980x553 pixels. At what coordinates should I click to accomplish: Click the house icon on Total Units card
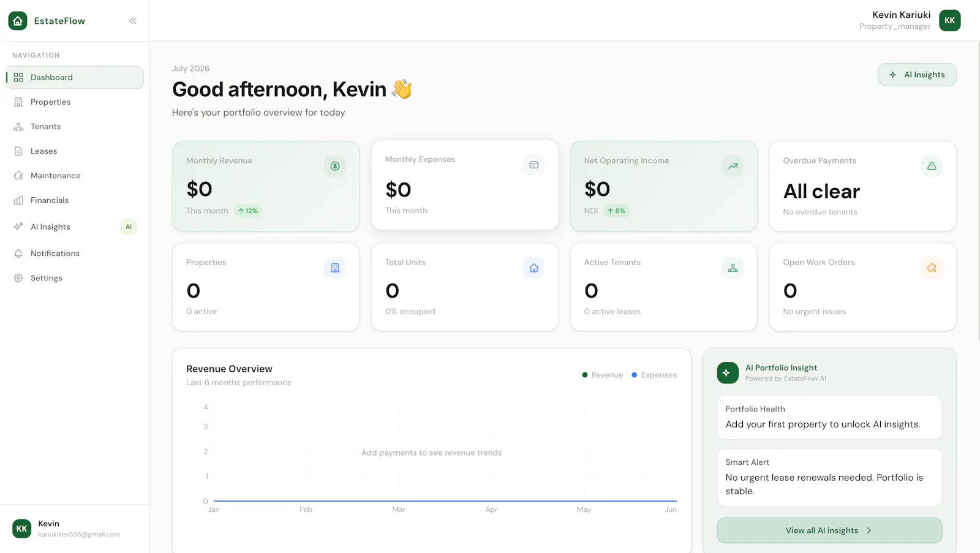pyautogui.click(x=533, y=268)
